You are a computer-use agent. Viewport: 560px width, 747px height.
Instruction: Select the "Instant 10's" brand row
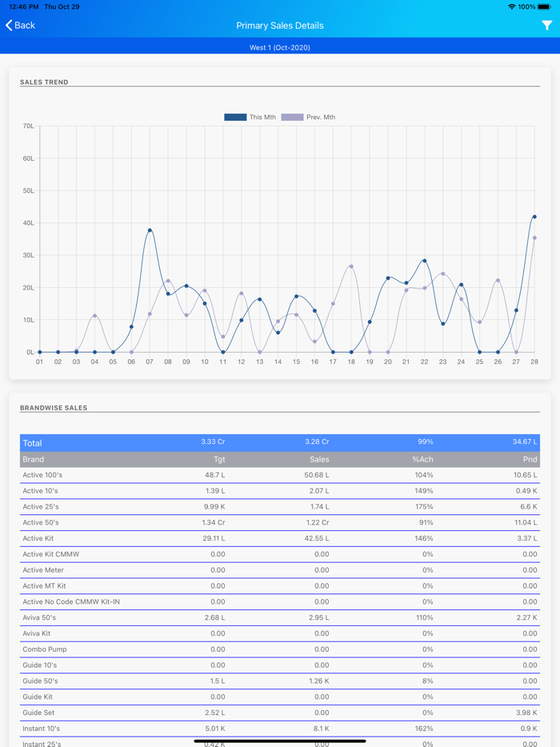click(280, 729)
